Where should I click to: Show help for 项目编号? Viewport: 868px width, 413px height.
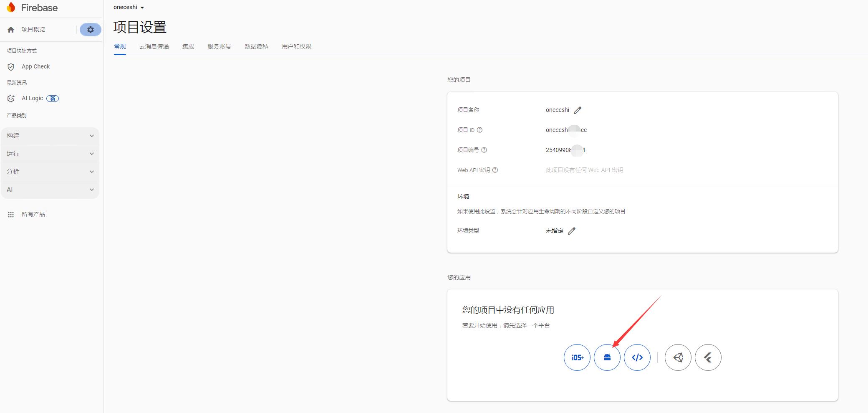484,150
